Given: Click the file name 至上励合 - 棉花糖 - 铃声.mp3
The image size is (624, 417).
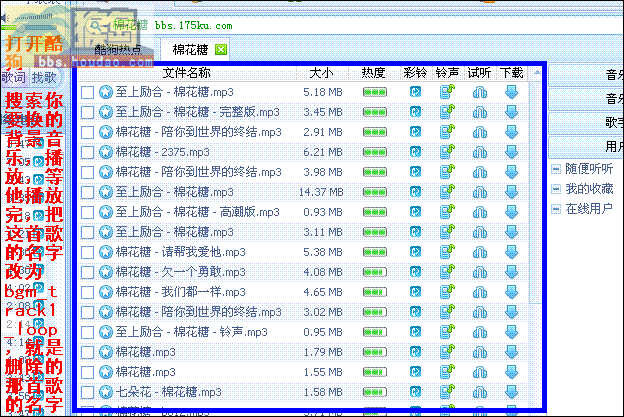Looking at the screenshot, I should click(191, 332).
